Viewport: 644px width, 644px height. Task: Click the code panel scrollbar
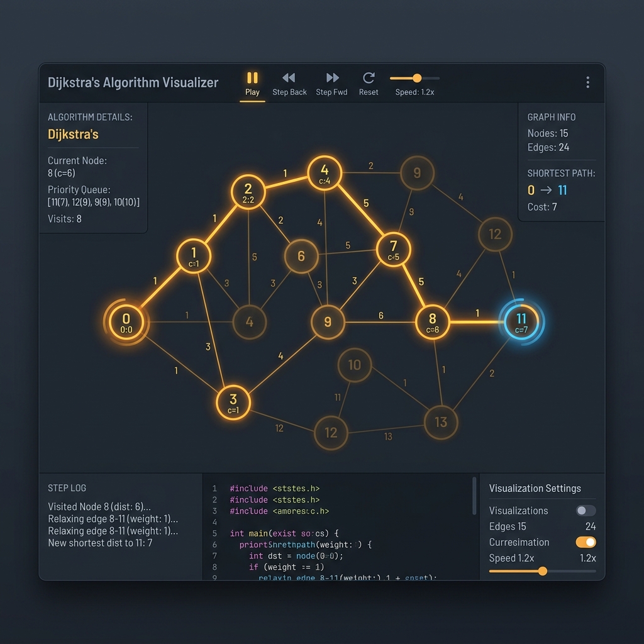pos(474,496)
